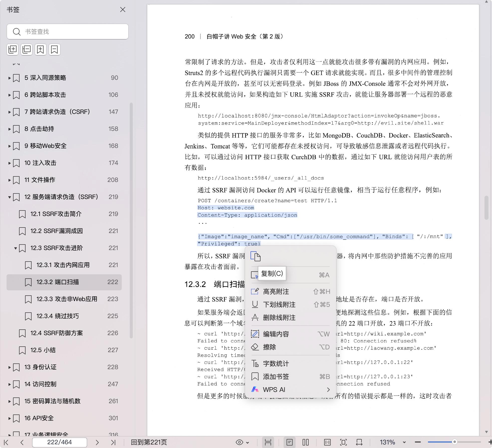Click the page number field 222/464
The image size is (492, 448).
click(x=60, y=442)
